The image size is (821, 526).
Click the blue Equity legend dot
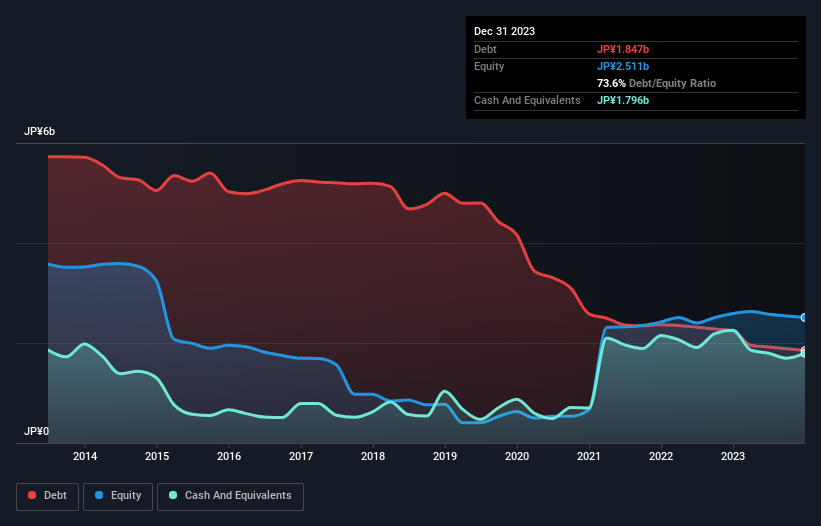click(x=99, y=495)
